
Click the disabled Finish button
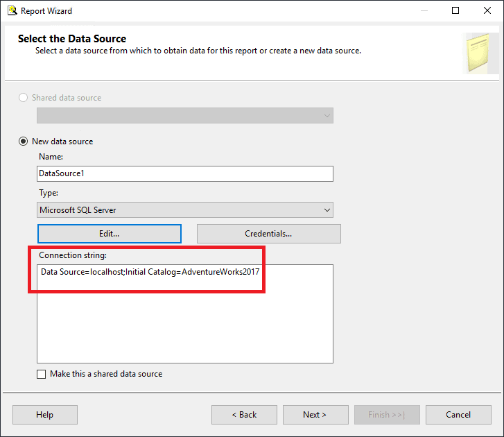point(387,415)
